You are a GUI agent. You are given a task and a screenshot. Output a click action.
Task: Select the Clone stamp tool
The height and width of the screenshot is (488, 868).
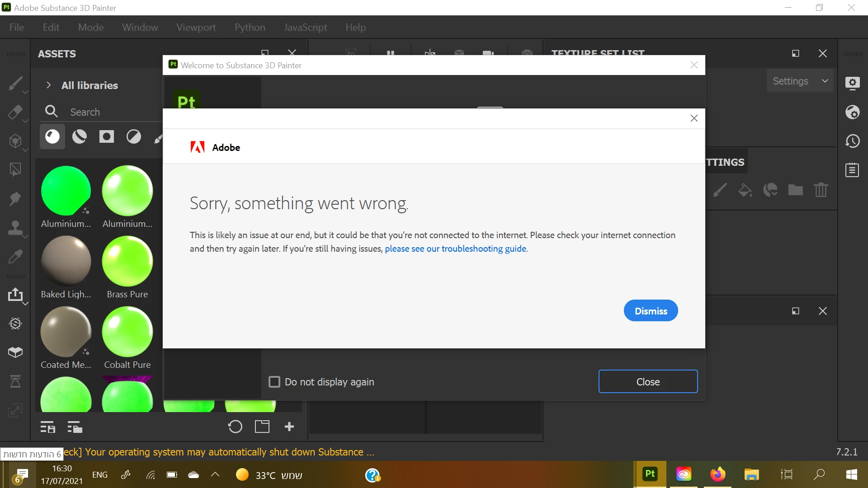15,228
